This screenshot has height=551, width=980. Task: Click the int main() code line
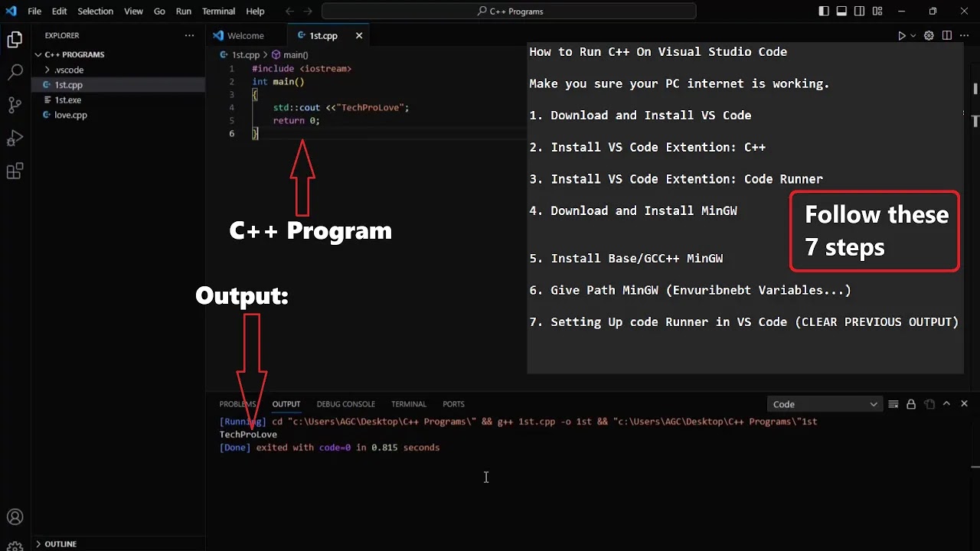278,81
